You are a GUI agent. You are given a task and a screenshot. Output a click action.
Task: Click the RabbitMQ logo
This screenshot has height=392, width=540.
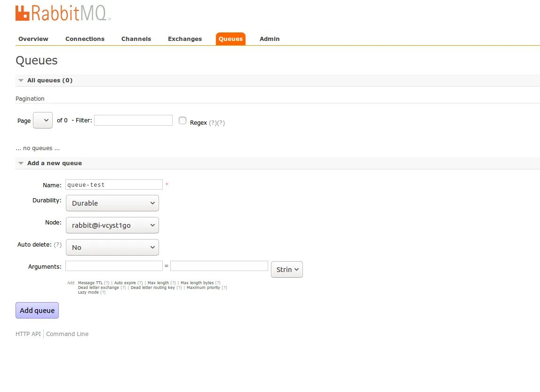click(x=63, y=13)
